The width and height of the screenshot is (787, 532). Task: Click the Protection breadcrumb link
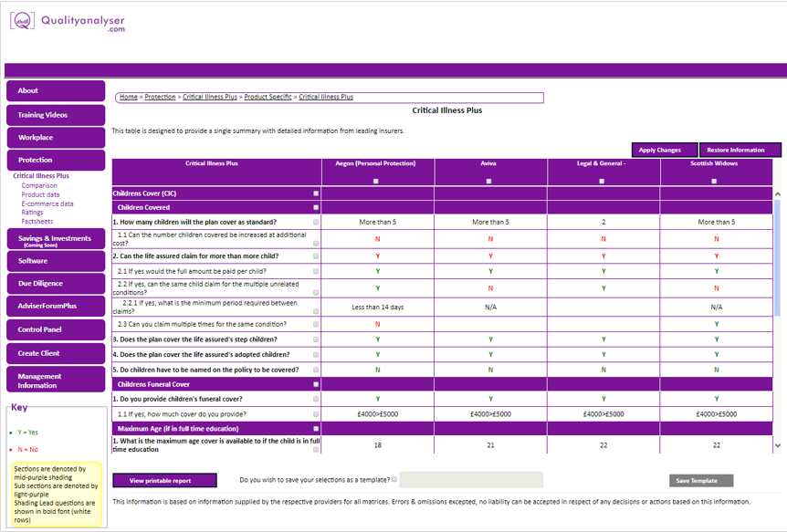160,97
